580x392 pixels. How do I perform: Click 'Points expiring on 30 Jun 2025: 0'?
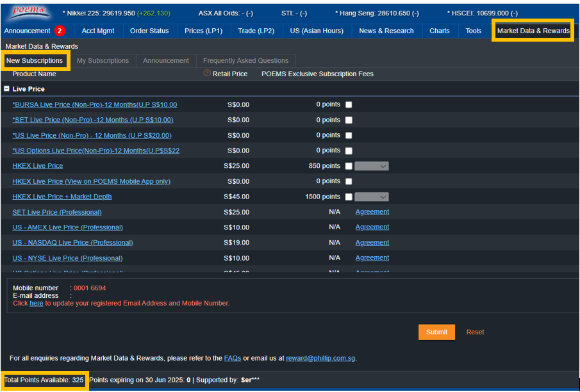pos(140,380)
